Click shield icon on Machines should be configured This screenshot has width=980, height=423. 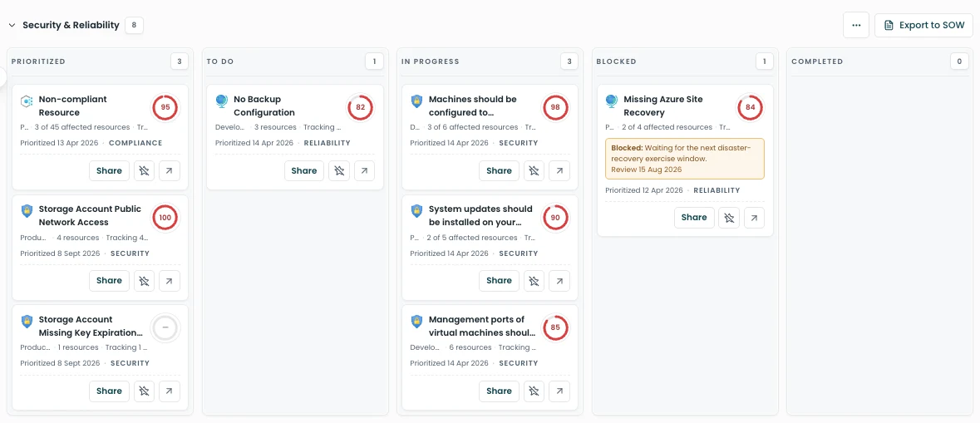click(x=416, y=101)
